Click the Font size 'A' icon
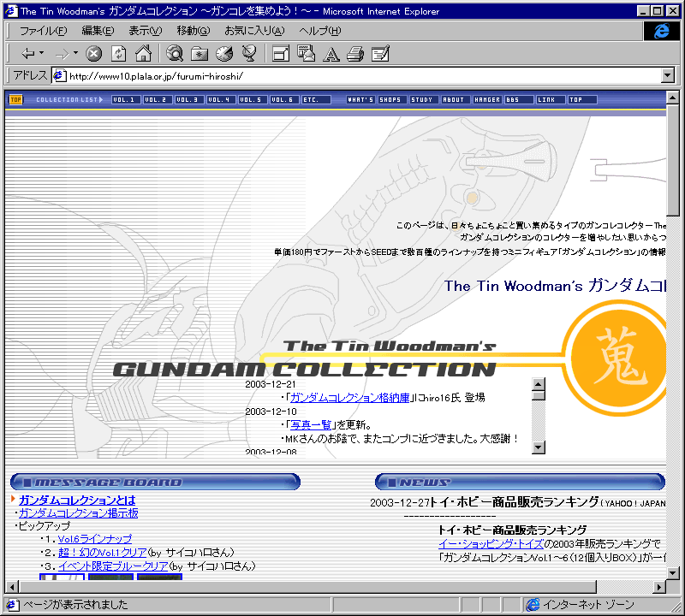Screen dimensions: 685x616 click(x=331, y=54)
